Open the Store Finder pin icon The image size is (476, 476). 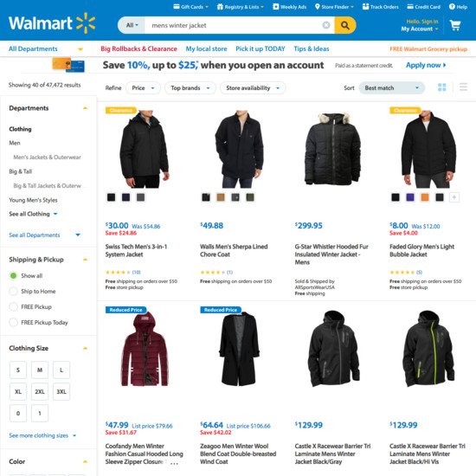tap(318, 6)
